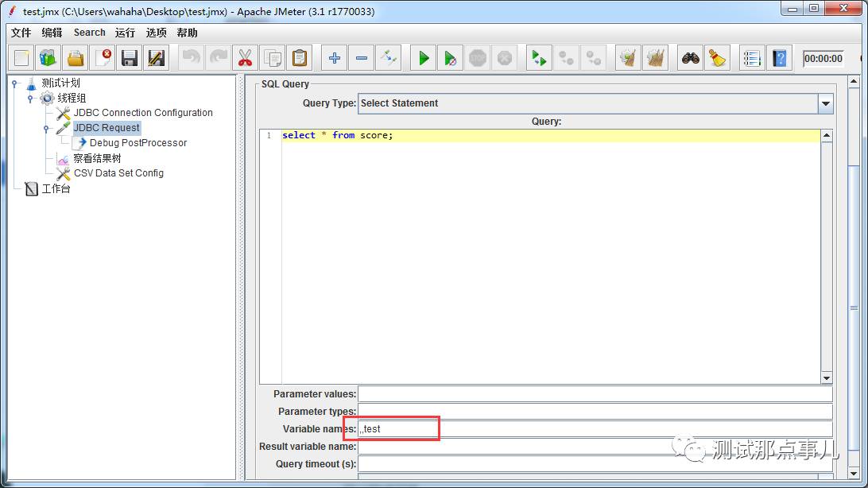Viewport: 868px width, 488px height.
Task: Click main panel scrollbar up arrow
Action: pyautogui.click(x=854, y=82)
